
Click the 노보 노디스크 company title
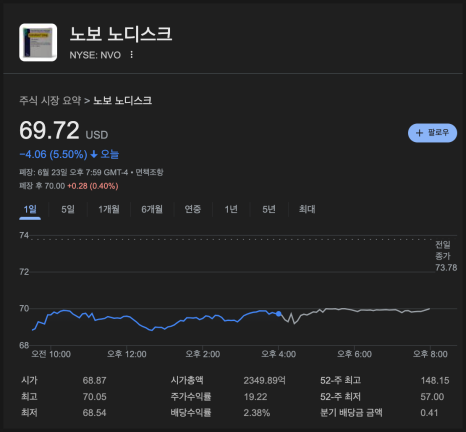click(121, 34)
